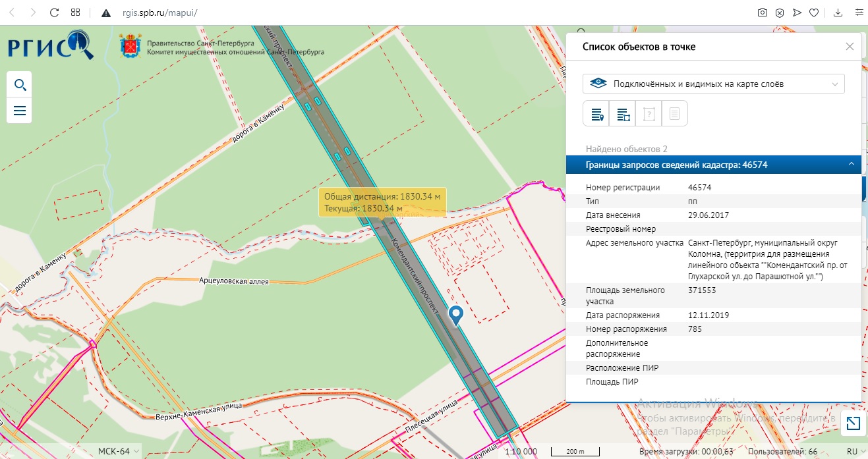Close the objects at point panel
Image resolution: width=868 pixels, height=459 pixels.
tap(850, 47)
